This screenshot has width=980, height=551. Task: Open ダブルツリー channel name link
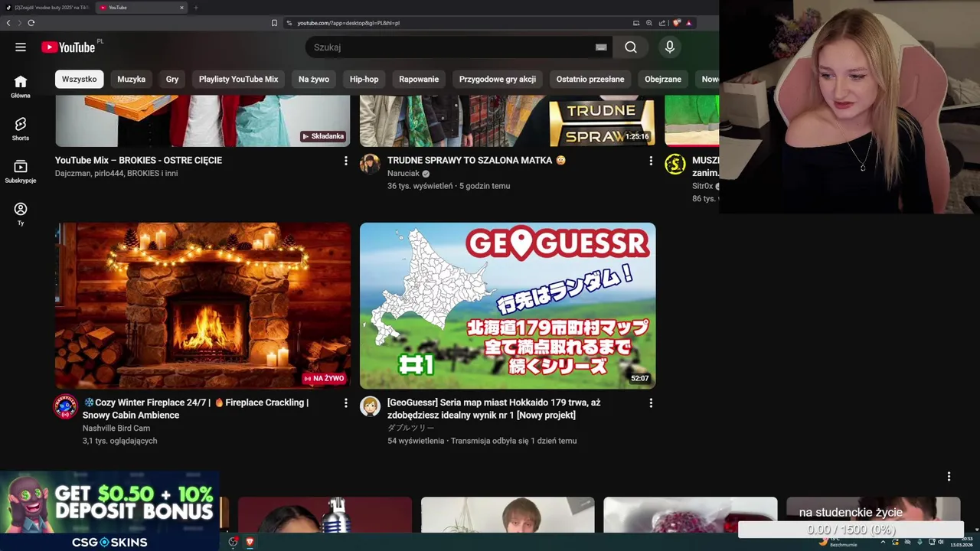[x=410, y=429]
